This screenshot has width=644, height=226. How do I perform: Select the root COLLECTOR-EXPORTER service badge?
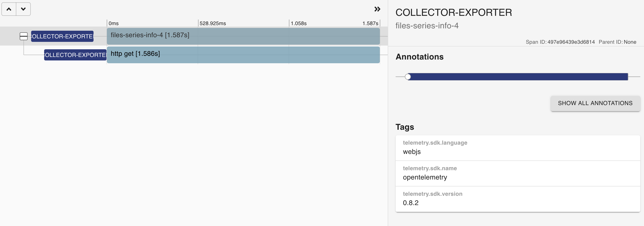click(62, 37)
